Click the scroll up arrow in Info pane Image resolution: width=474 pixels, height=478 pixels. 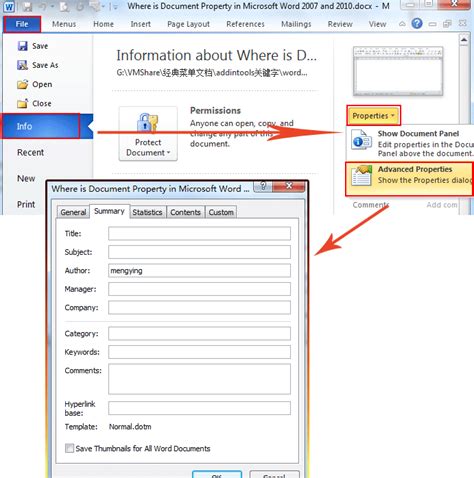click(x=464, y=40)
